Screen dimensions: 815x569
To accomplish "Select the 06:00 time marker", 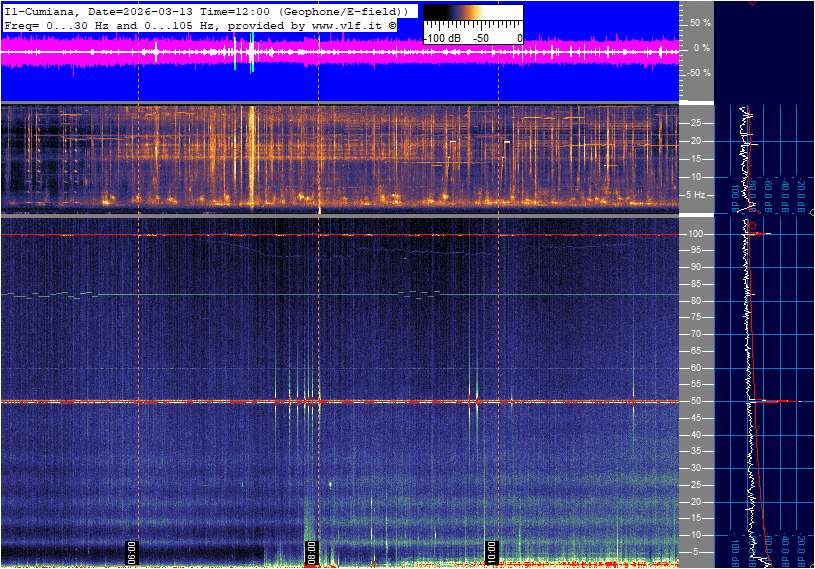I will [131, 553].
